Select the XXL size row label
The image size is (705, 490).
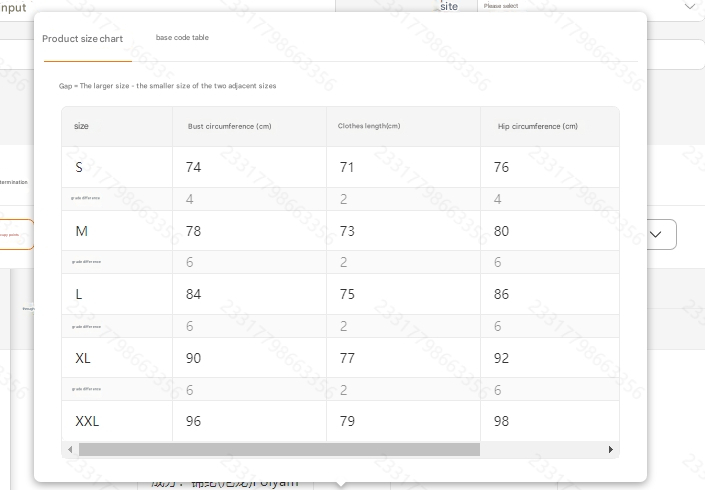[87, 421]
